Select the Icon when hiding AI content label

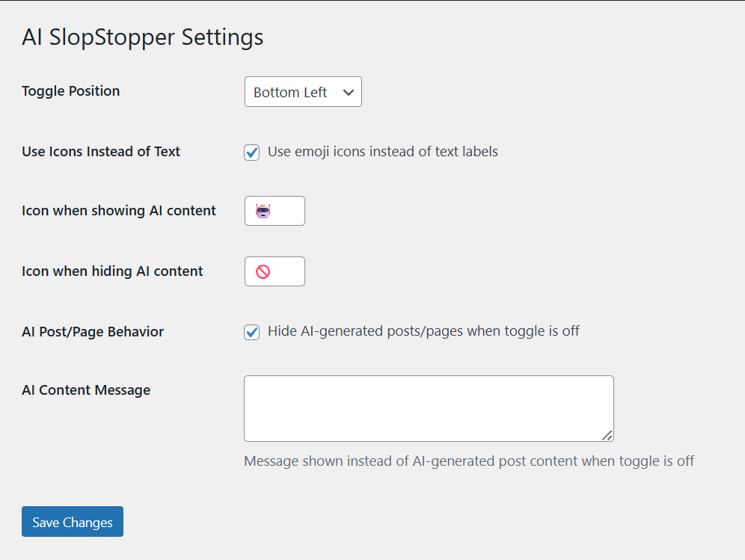pyautogui.click(x=112, y=271)
